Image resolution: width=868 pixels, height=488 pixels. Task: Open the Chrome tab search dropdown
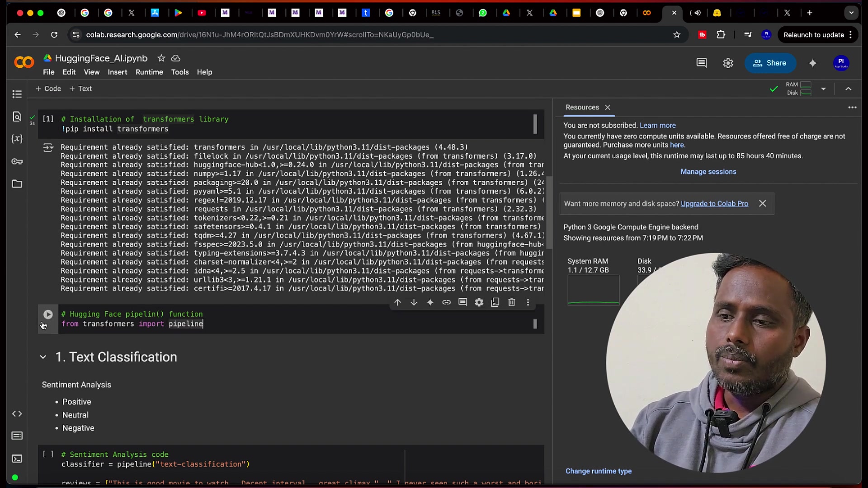point(851,13)
